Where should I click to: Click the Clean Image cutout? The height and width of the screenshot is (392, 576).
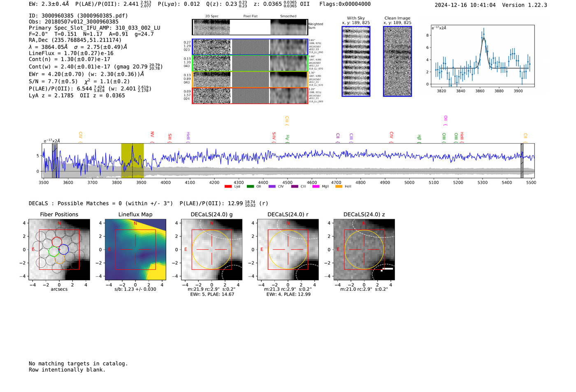(397, 61)
